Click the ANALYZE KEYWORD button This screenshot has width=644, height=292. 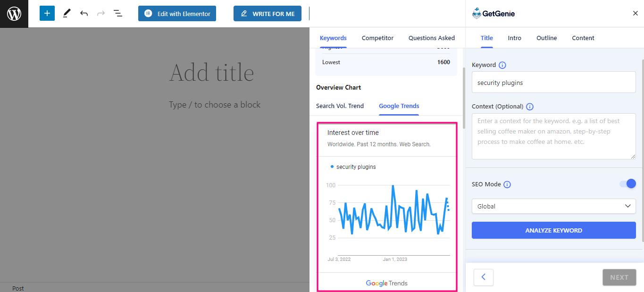554,230
